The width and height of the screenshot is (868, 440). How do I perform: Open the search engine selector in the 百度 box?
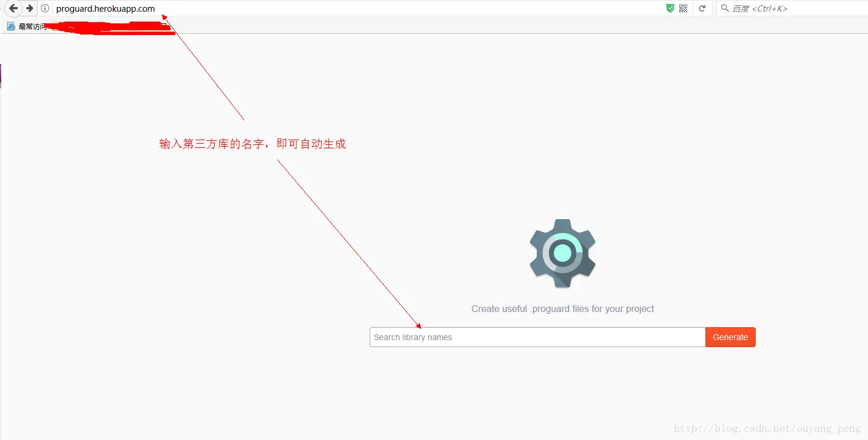pos(725,8)
